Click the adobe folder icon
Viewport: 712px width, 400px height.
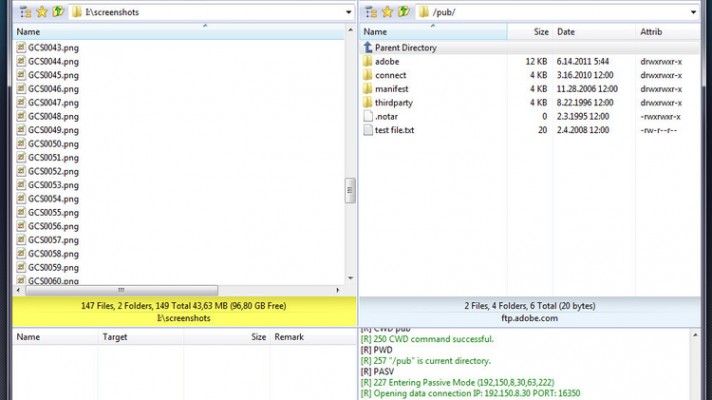(368, 61)
